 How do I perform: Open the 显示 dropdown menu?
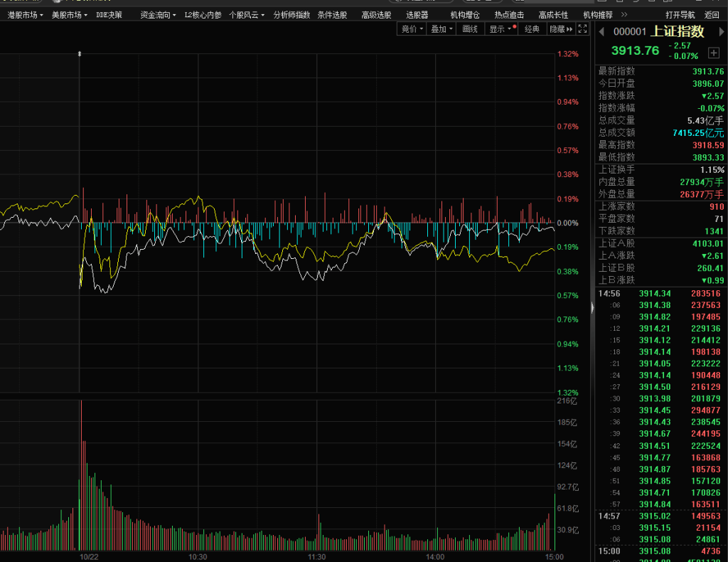tap(500, 29)
